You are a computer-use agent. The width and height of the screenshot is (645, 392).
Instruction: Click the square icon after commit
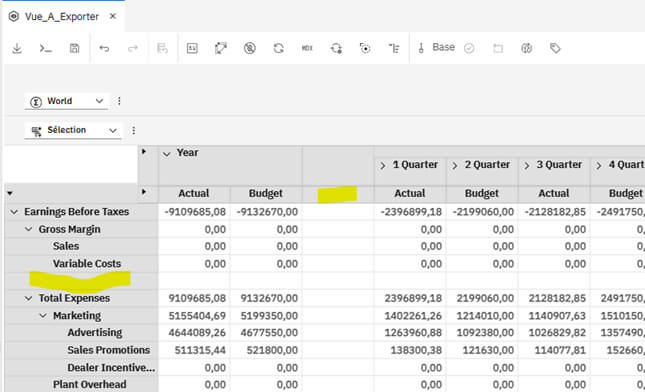click(x=498, y=48)
